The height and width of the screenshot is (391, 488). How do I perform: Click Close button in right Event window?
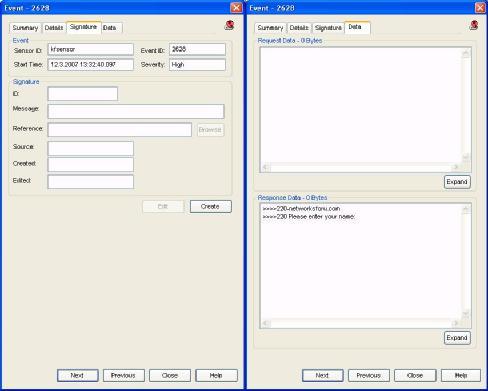pos(415,375)
